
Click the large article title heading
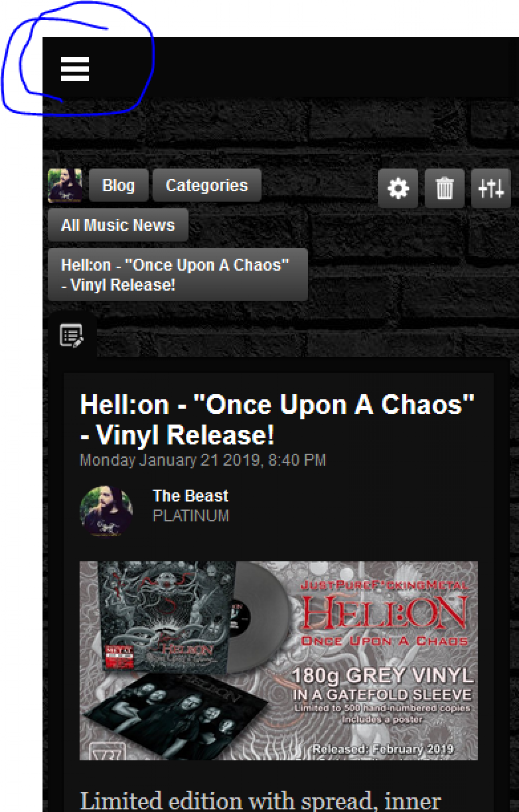(277, 420)
